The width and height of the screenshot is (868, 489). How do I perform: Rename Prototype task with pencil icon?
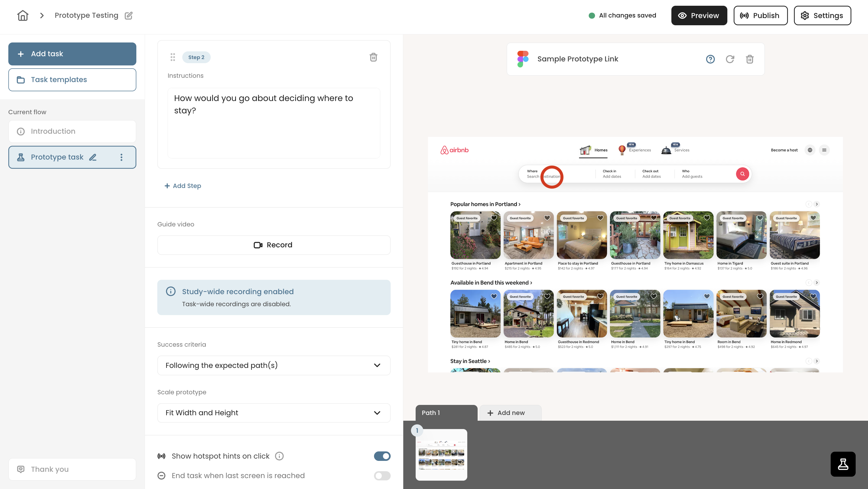point(93,157)
